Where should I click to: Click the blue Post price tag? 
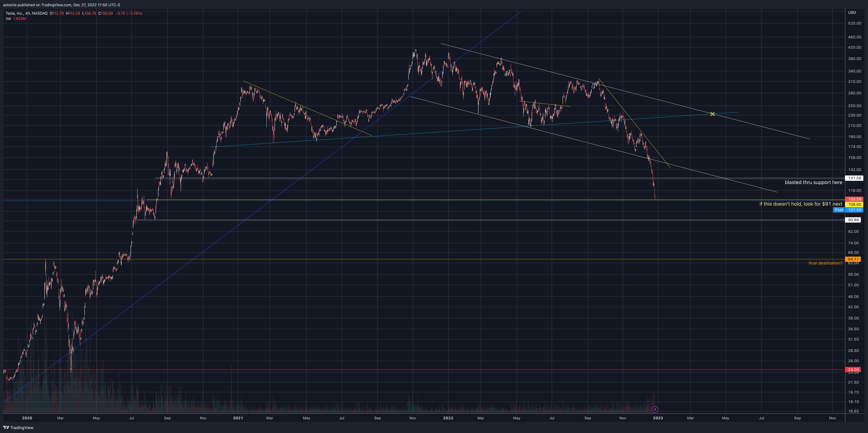839,210
